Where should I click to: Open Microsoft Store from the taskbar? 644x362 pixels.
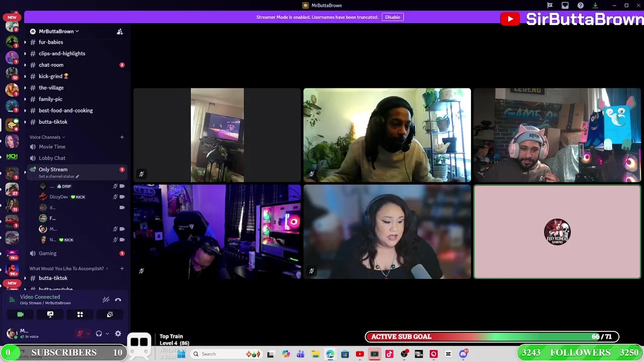[x=345, y=354]
